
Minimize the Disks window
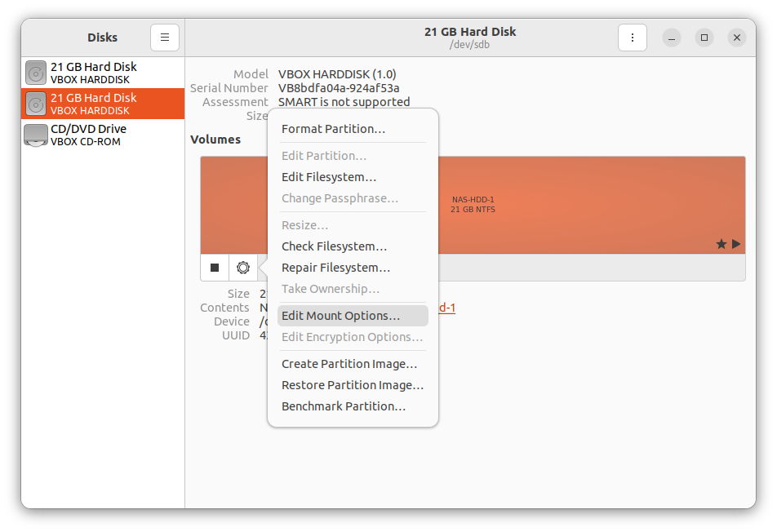click(x=672, y=38)
